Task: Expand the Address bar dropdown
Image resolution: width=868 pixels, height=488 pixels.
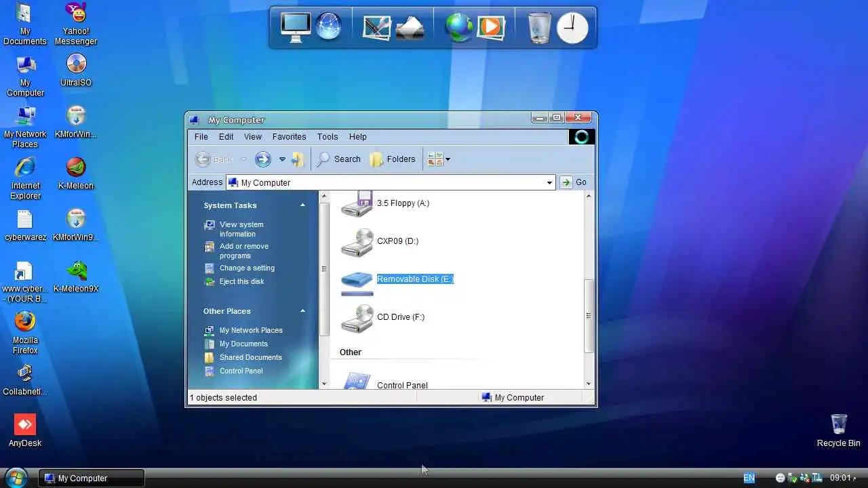Action: [x=549, y=182]
